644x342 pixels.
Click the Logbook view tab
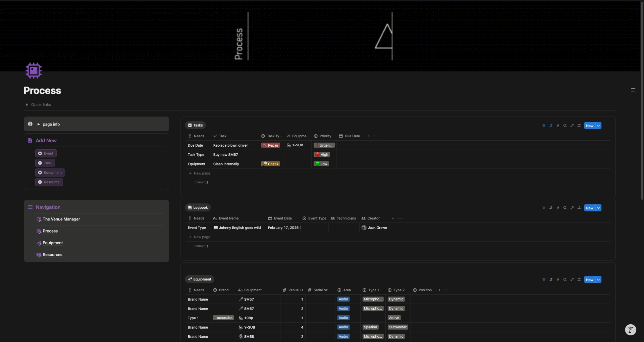click(x=198, y=207)
